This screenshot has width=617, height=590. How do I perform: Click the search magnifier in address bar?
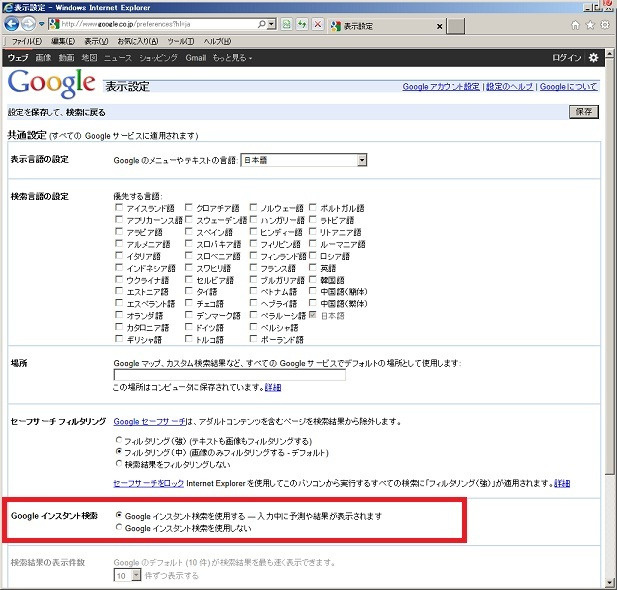(x=261, y=24)
